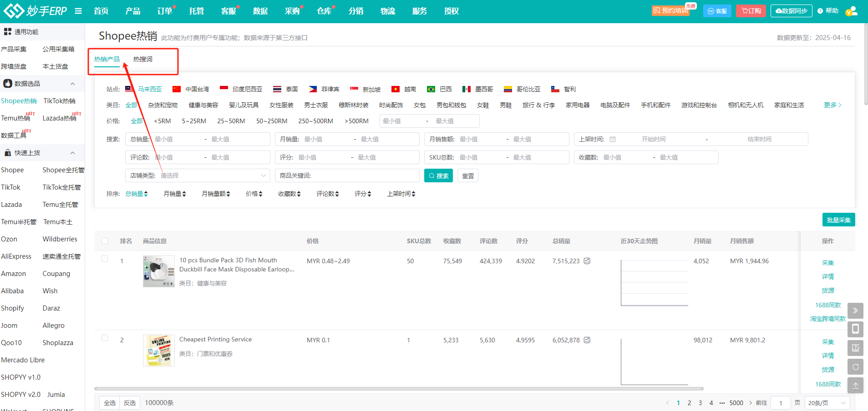The height and width of the screenshot is (411, 868).
Task: Click the refresh floating icon
Action: tap(855, 366)
